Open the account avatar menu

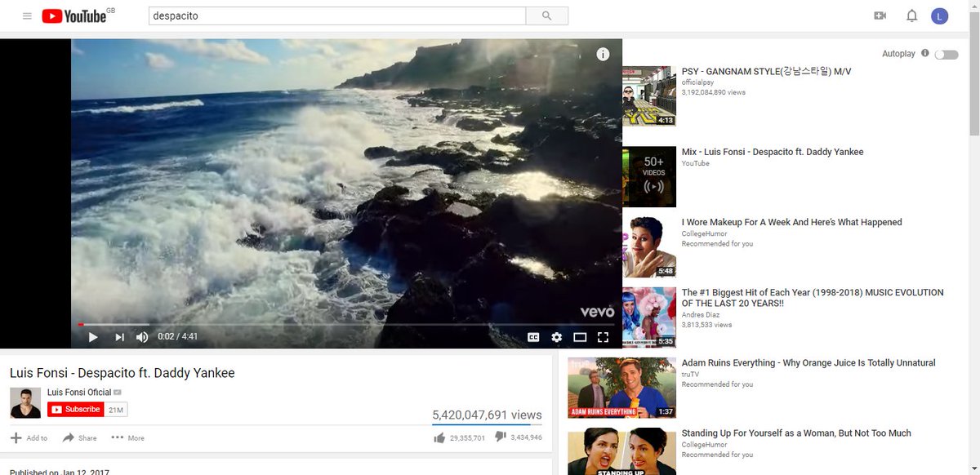[940, 16]
